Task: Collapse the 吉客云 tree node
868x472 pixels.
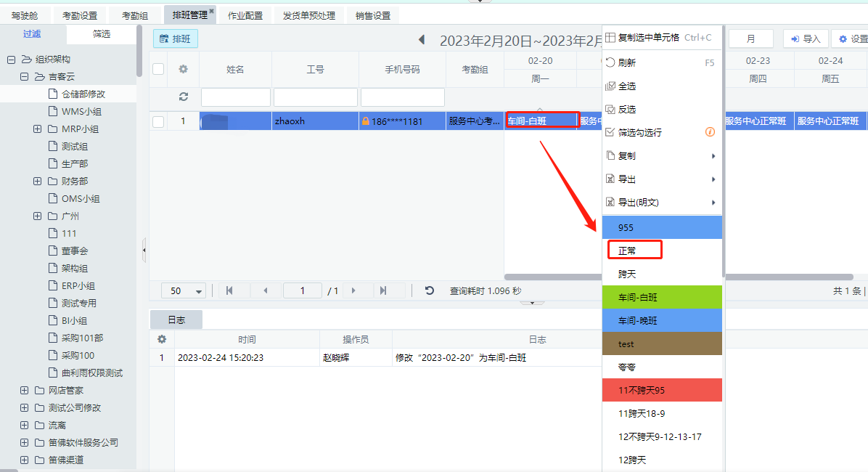Action: click(x=24, y=76)
